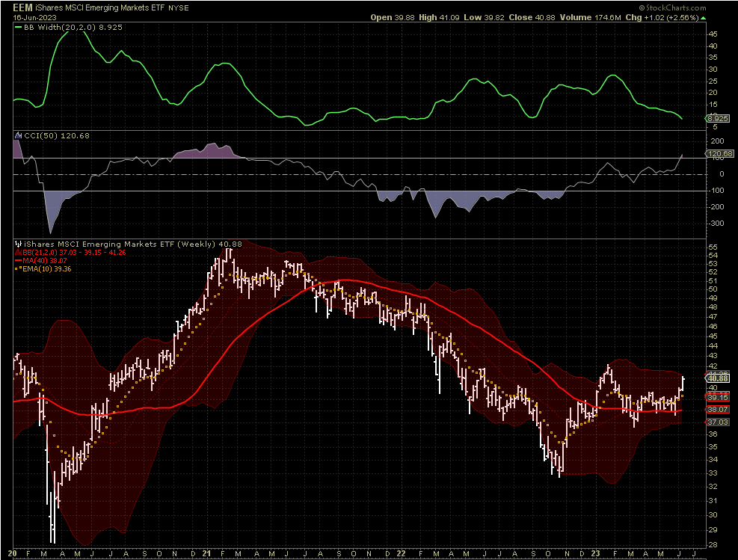Click the dotted orange marker beside EMA(10)

[19, 269]
